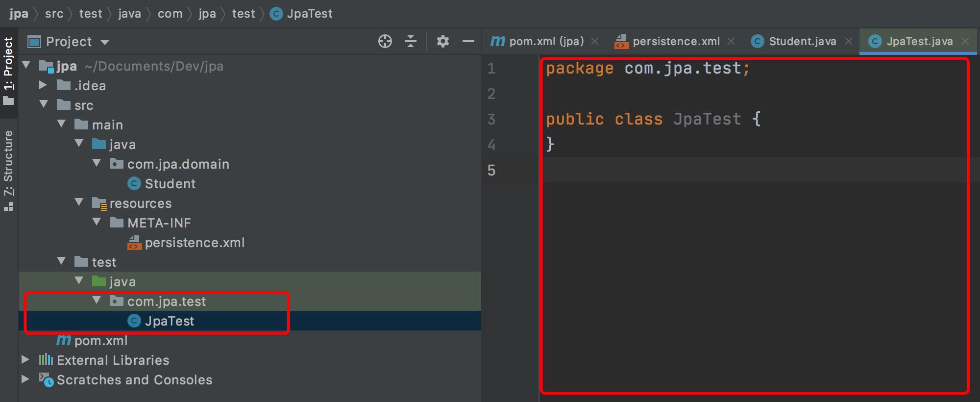This screenshot has height=402, width=980.
Task: Collapse the com.jpa.domain package
Action: [97, 163]
